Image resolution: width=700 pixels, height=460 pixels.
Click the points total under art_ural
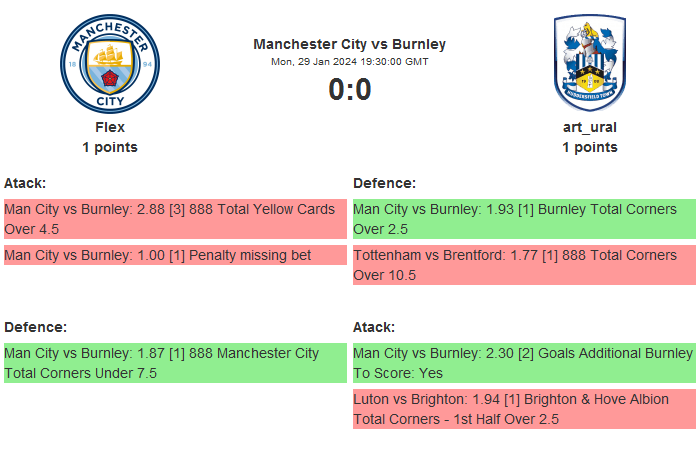(x=590, y=147)
